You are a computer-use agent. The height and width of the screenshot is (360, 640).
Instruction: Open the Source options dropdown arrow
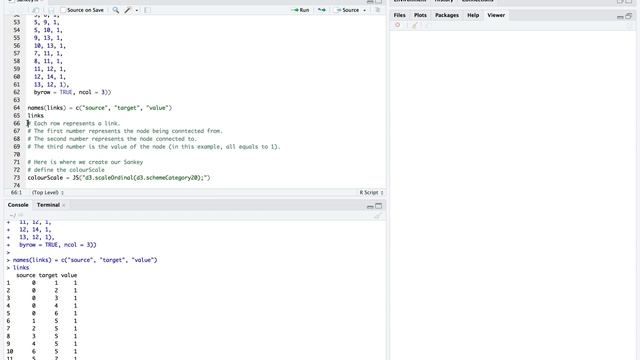(x=364, y=10)
